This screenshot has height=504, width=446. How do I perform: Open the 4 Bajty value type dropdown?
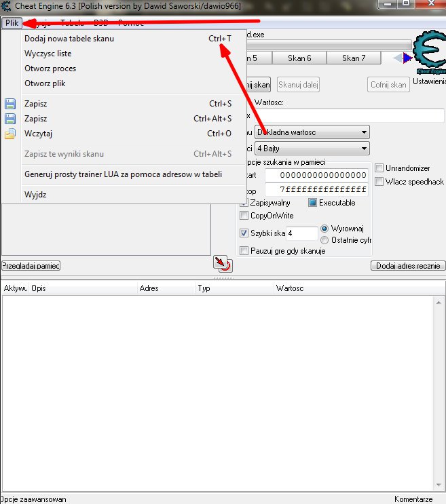(312, 149)
